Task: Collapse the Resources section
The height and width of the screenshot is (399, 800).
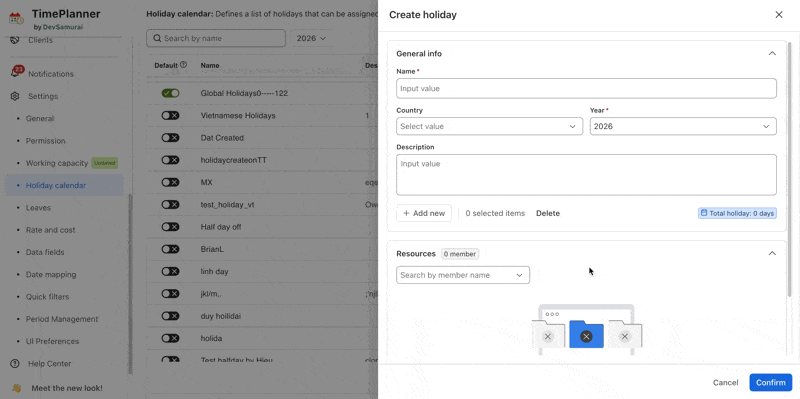Action: pyautogui.click(x=772, y=254)
